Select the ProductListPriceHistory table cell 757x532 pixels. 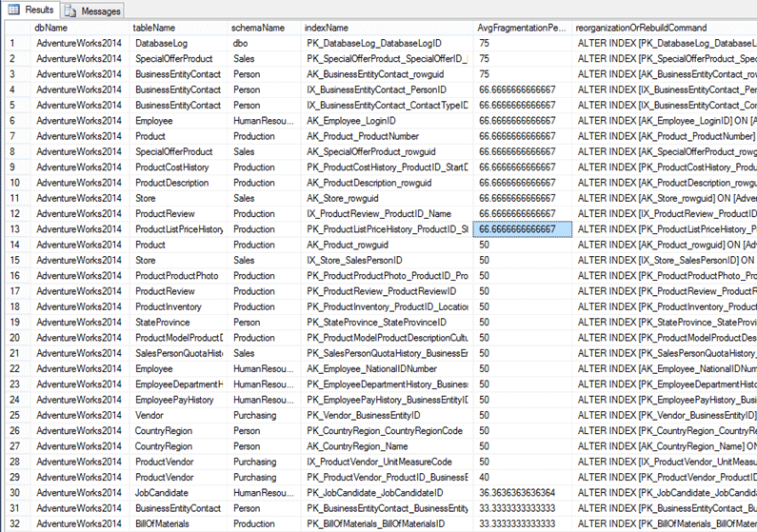coord(179,229)
